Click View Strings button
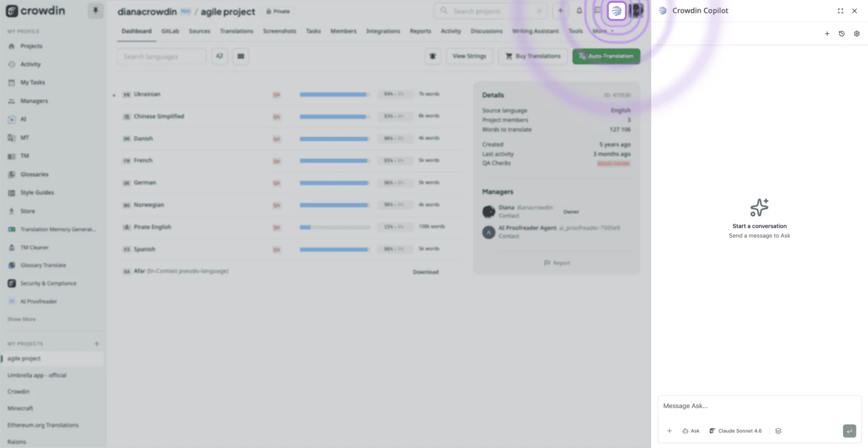The image size is (868, 448). point(469,56)
